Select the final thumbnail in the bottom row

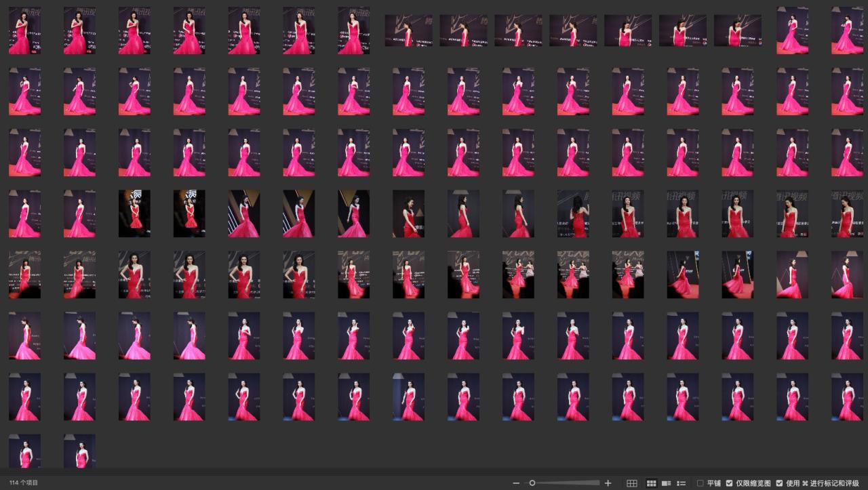coord(79,451)
